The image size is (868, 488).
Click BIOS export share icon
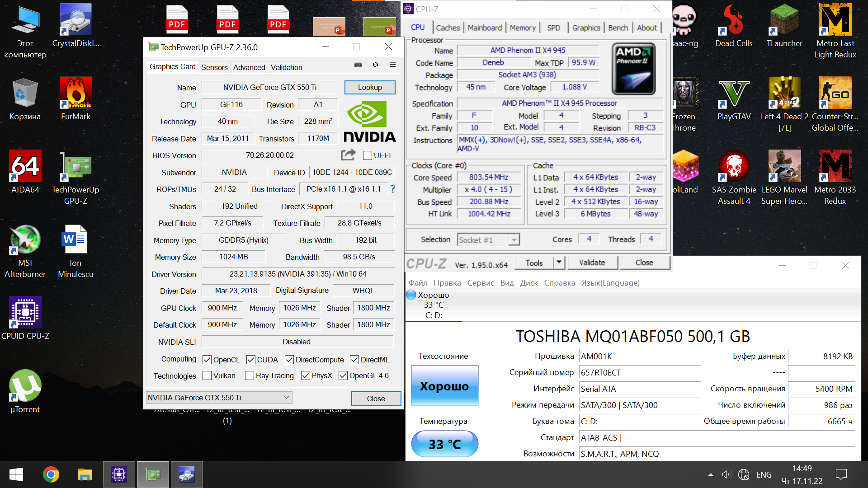click(348, 155)
